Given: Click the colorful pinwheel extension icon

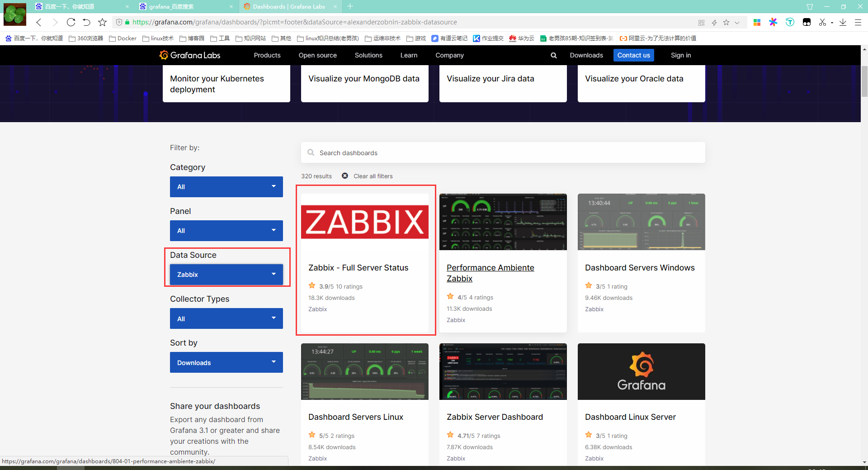Looking at the screenshot, I should pos(774,22).
